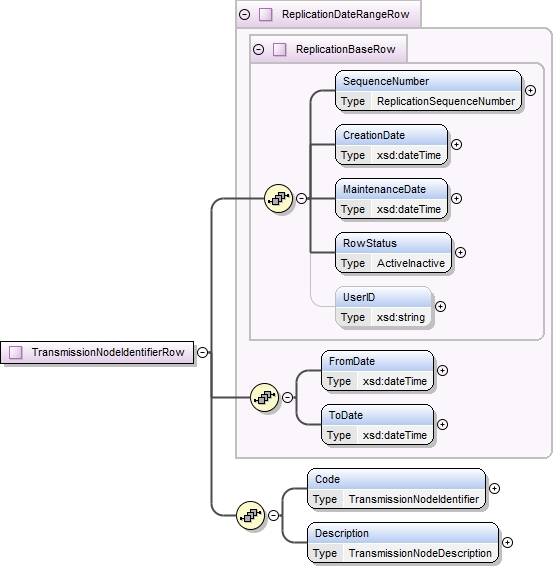Expand the CreationDate element
The width and height of the screenshot is (554, 568).
pos(456,145)
